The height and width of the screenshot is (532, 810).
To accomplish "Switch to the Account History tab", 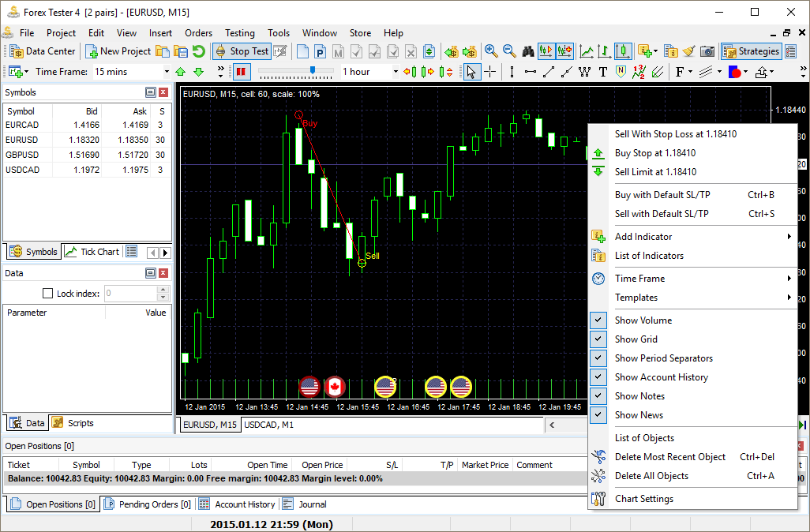I will click(x=238, y=504).
